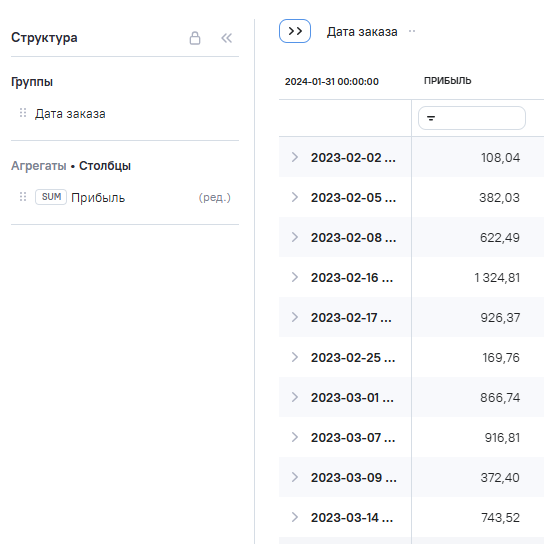
Task: Click the Прибыль aggregate label
Action: [x=98, y=198]
